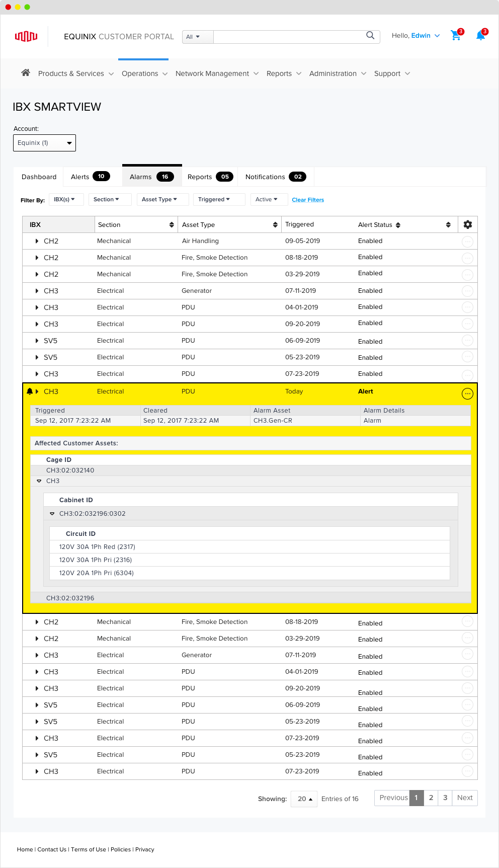The image size is (499, 868).
Task: Click the Privacy footer link
Action: 145,849
